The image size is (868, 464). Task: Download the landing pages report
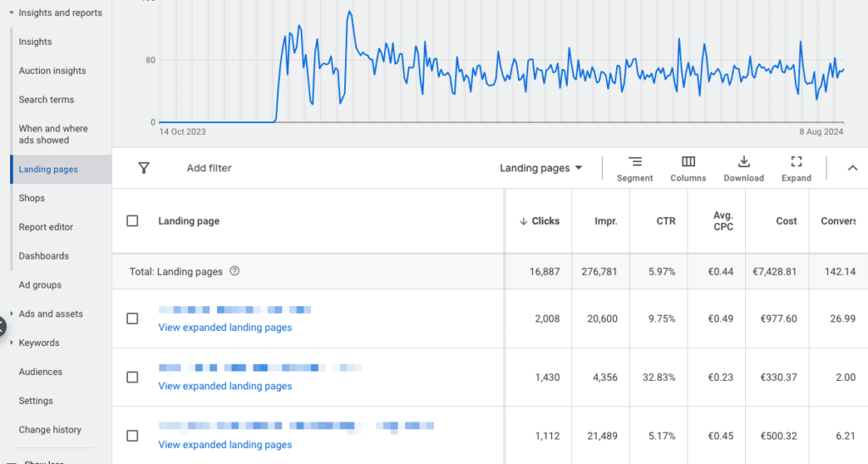[743, 169]
